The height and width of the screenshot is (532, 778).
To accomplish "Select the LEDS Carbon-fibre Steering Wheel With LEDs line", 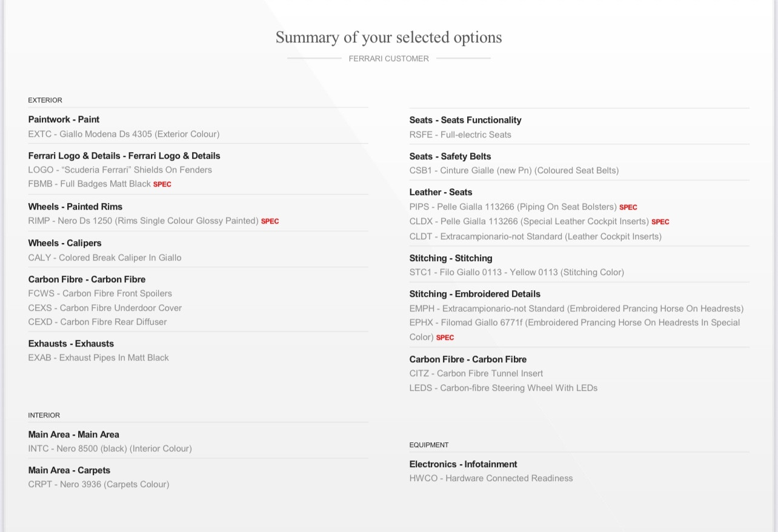I will [503, 388].
